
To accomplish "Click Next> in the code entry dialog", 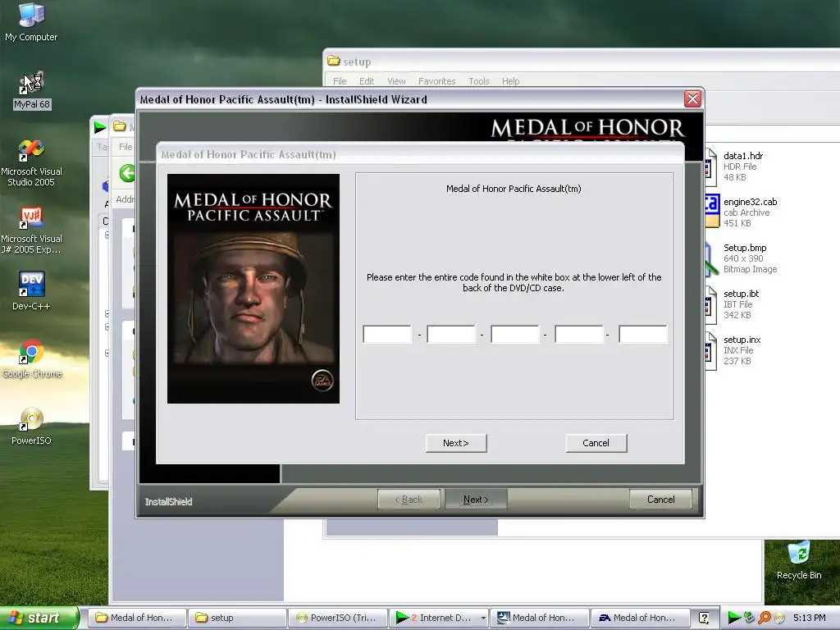I will (x=456, y=443).
